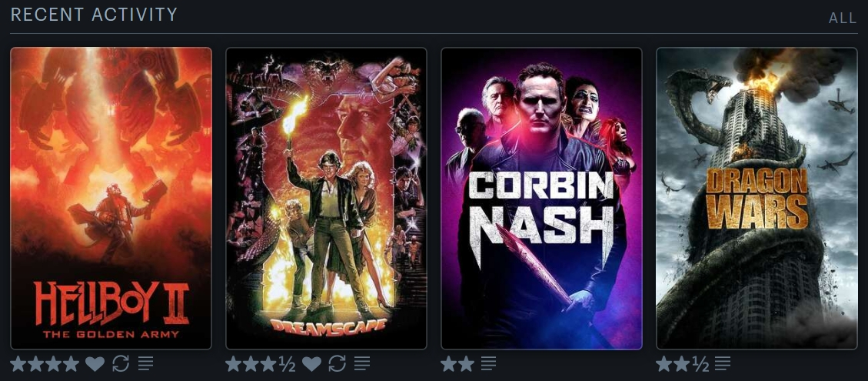868x381 pixels.
Task: Open the review lines icon under Dreamscape
Action: [x=362, y=364]
